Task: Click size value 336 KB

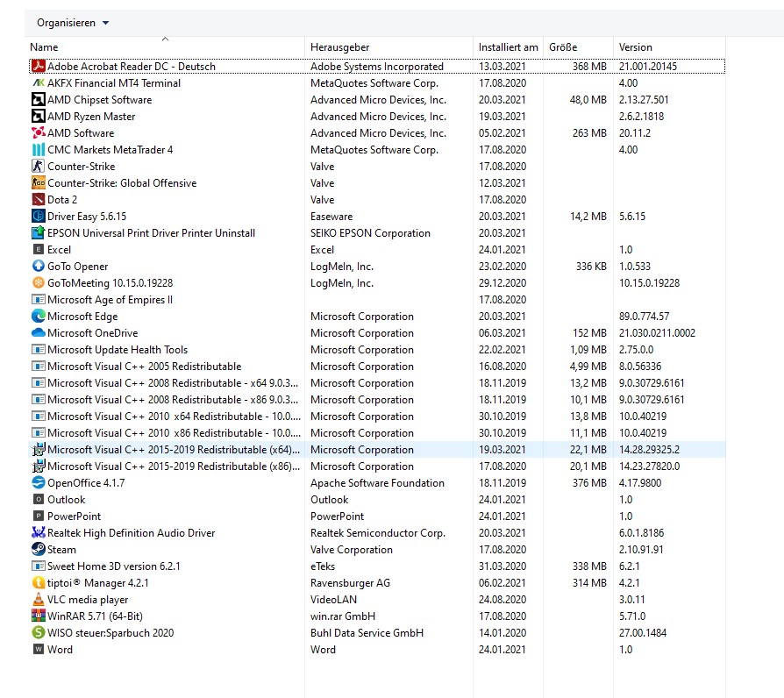Action: click(x=591, y=267)
